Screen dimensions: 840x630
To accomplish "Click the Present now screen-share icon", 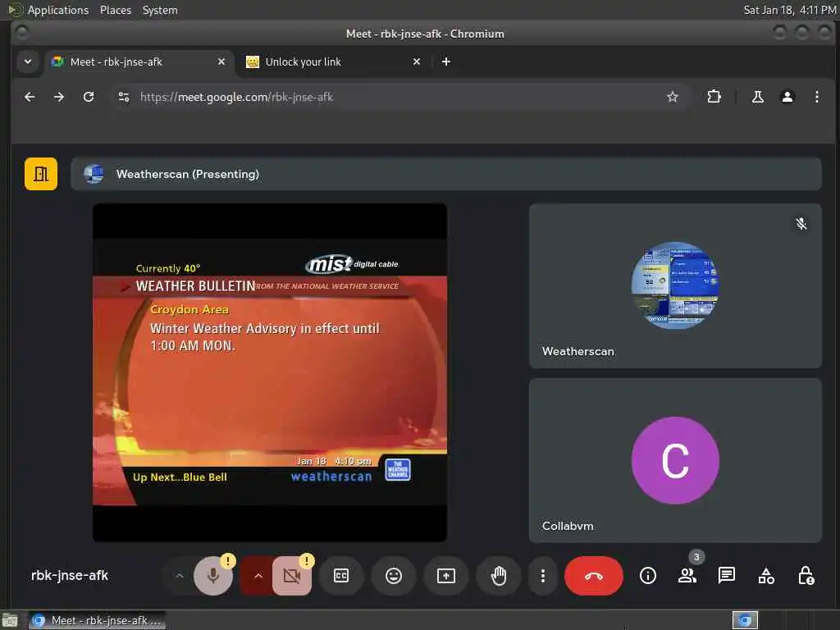I will 446,576.
